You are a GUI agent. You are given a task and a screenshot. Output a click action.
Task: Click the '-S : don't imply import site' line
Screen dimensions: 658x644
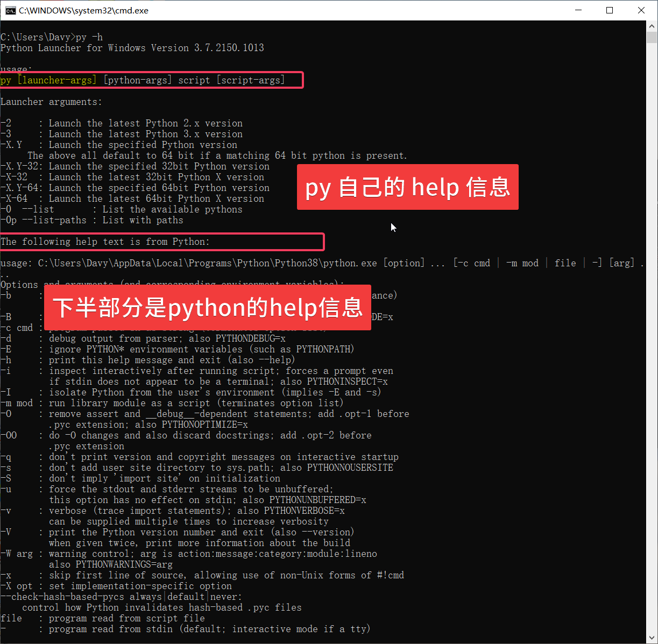(140, 478)
